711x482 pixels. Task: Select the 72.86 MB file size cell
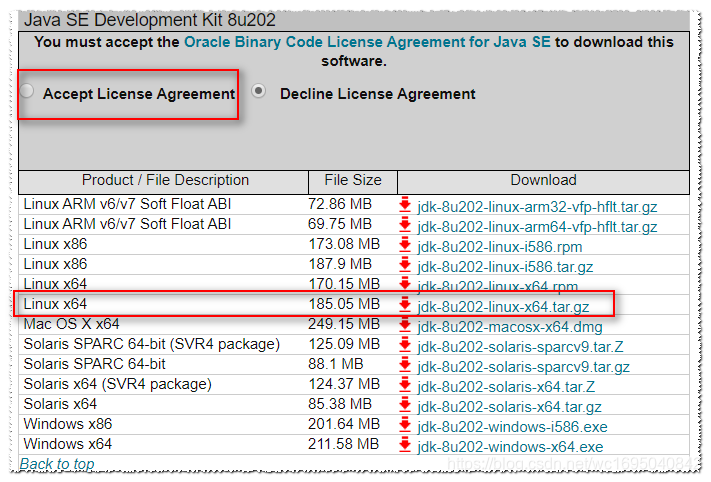tap(340, 204)
